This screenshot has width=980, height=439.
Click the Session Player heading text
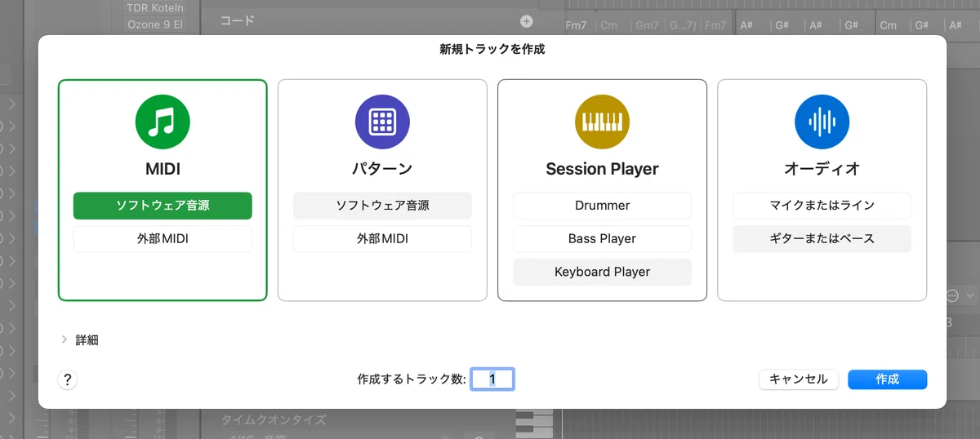(x=602, y=169)
